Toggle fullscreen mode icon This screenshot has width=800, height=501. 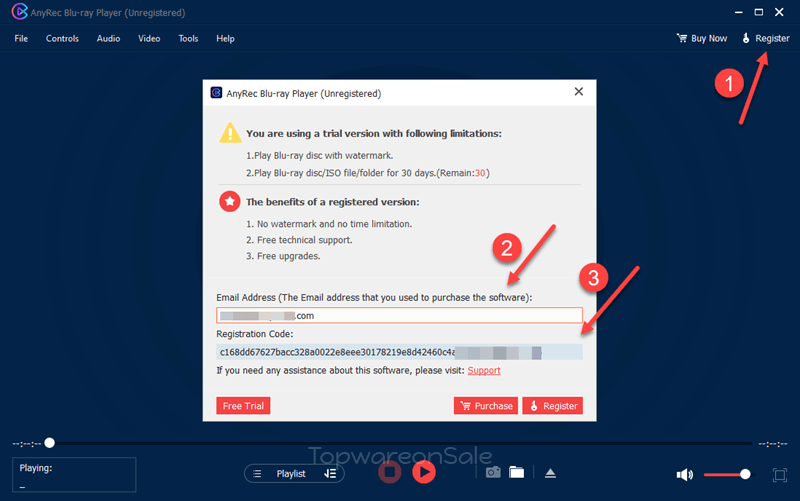click(x=780, y=475)
